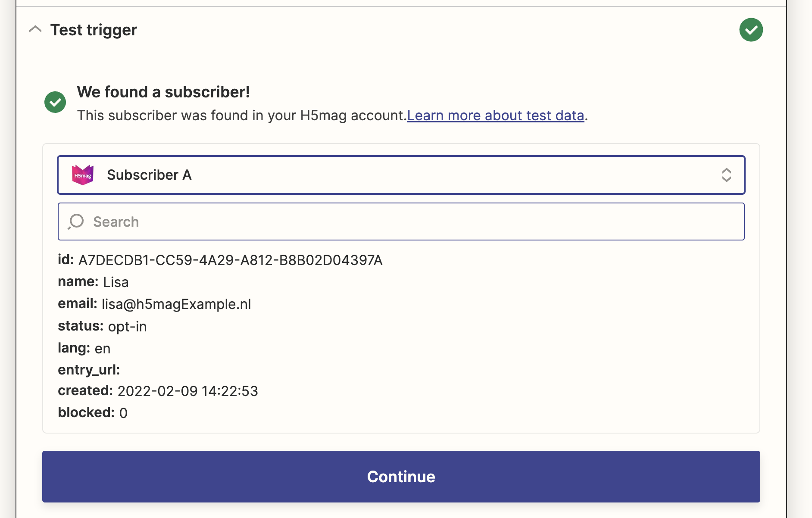This screenshot has height=518, width=812.
Task: Select the id field value row
Action: [x=220, y=260]
